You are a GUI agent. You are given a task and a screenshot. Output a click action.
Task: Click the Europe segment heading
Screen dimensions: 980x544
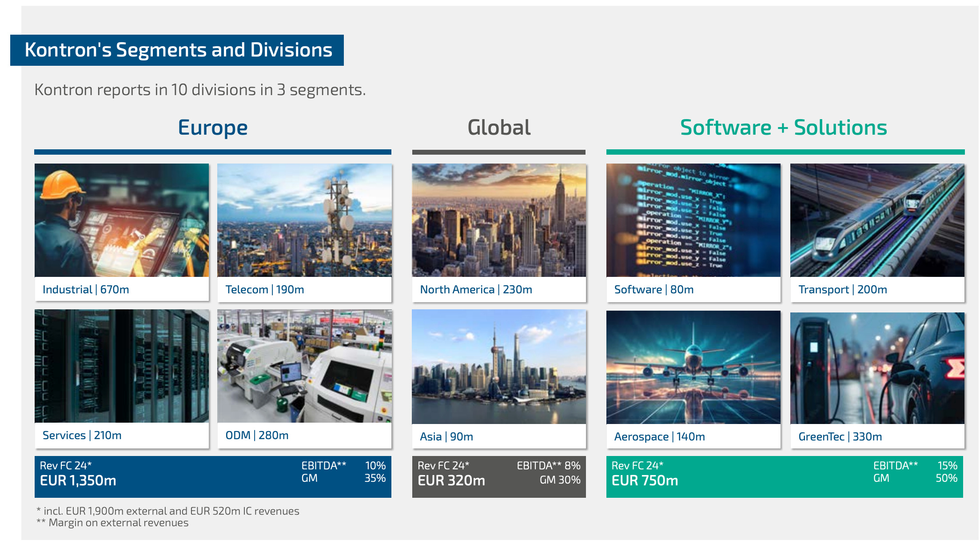213,128
